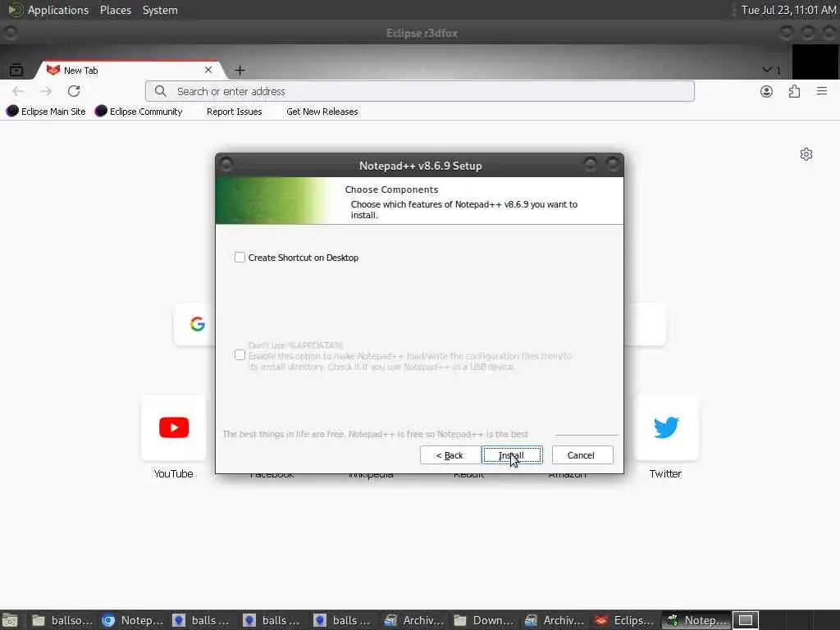Image resolution: width=840 pixels, height=630 pixels.
Task: Switch to ballso... folder taskbar item
Action: pyautogui.click(x=62, y=620)
